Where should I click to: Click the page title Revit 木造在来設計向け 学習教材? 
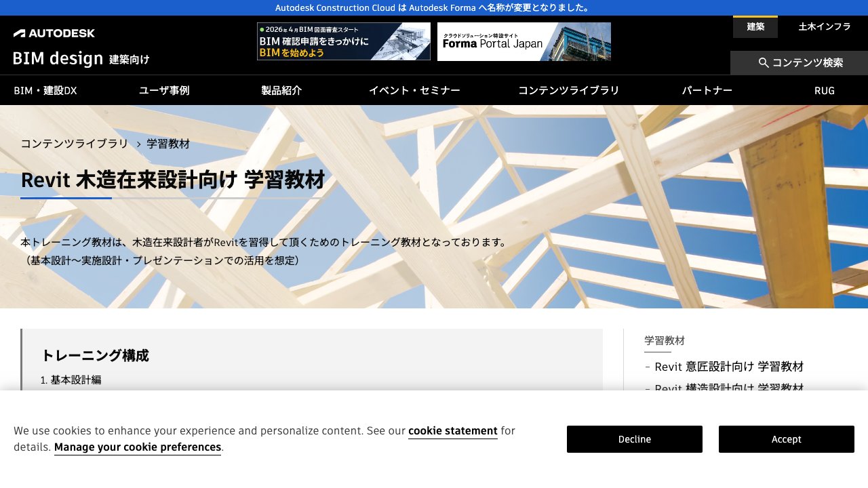[x=173, y=180]
